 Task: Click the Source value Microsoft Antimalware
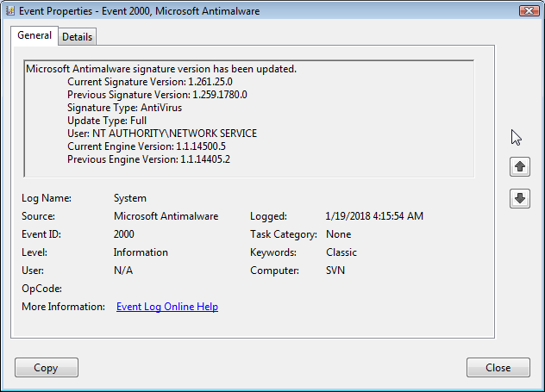(166, 216)
